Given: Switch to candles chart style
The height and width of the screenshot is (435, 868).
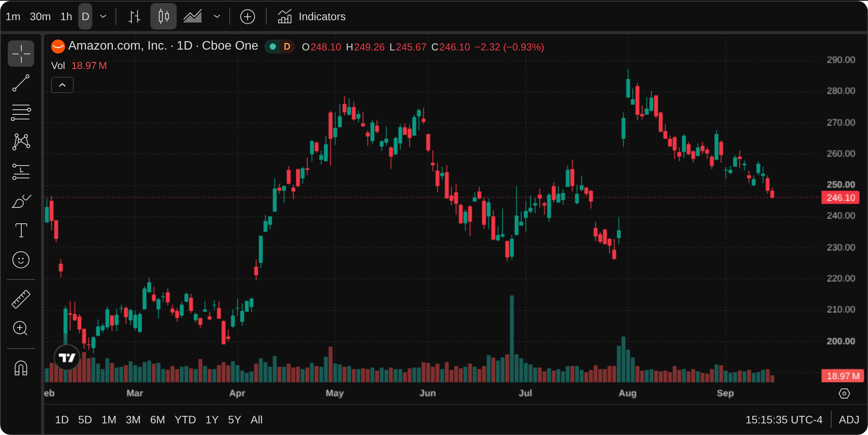Looking at the screenshot, I should tap(164, 17).
